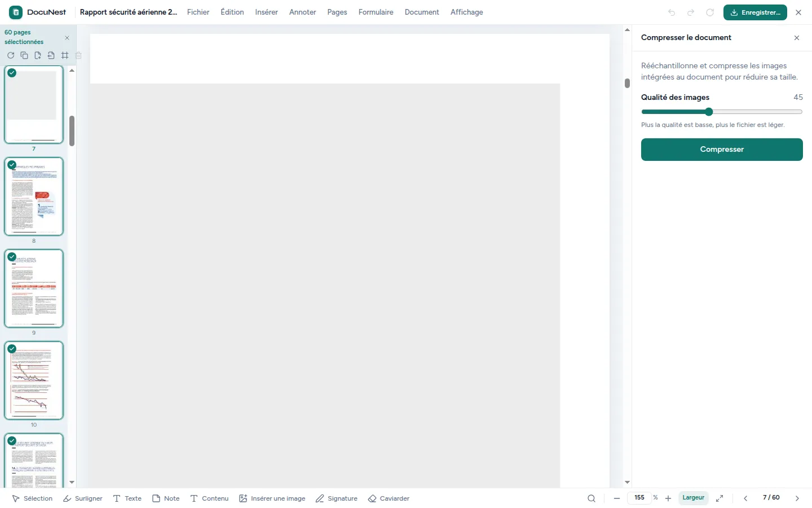This screenshot has width=812, height=508.
Task: Uncheck page 11 thumbnail checkmark
Action: click(x=12, y=441)
